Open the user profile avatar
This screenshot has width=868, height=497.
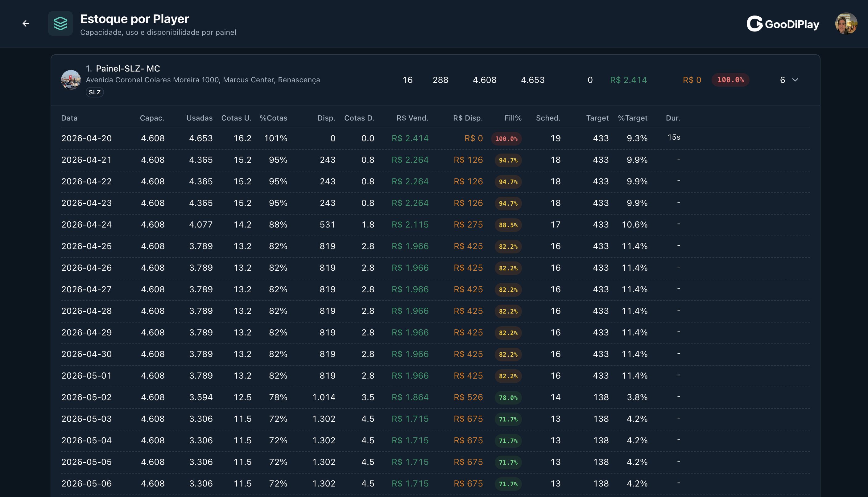(x=846, y=23)
